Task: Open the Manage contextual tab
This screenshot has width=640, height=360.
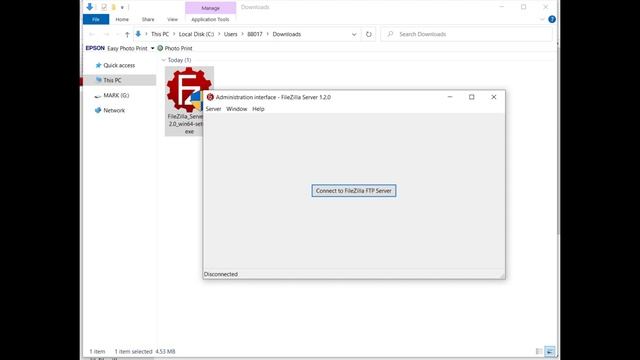Action: point(210,8)
